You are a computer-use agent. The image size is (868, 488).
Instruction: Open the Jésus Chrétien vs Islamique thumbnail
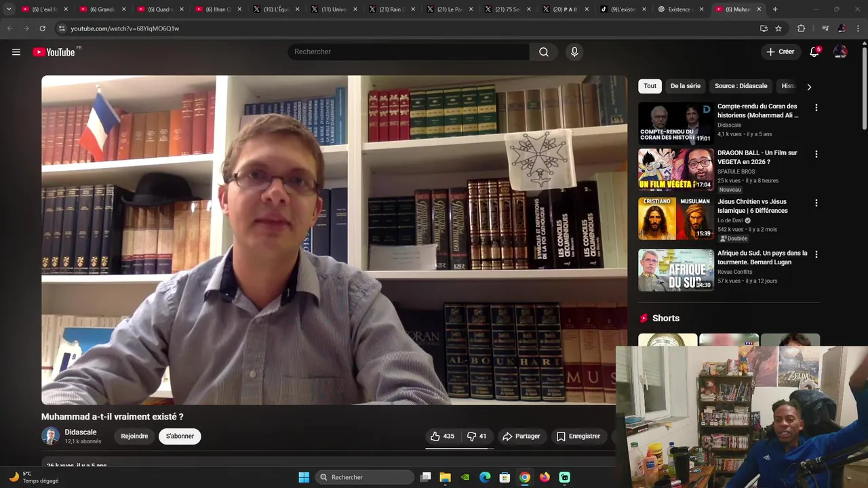[x=676, y=218]
